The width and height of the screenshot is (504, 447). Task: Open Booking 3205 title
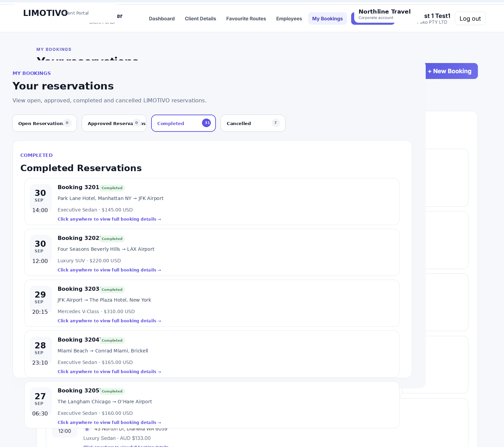(78, 390)
